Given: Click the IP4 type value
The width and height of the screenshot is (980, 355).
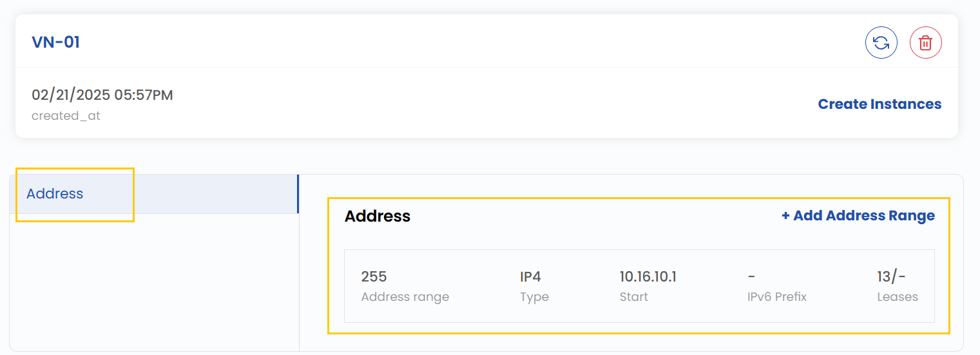Looking at the screenshot, I should coord(530,277).
